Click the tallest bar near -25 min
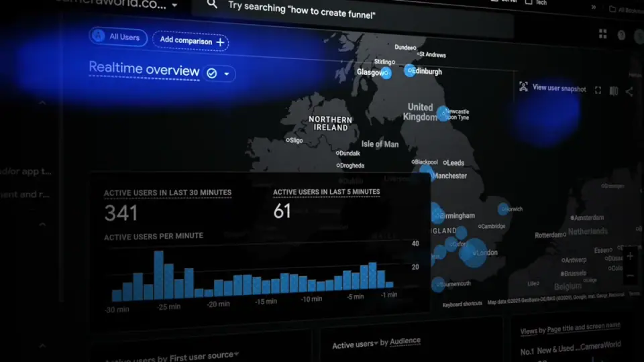The image size is (644, 362). (158, 275)
